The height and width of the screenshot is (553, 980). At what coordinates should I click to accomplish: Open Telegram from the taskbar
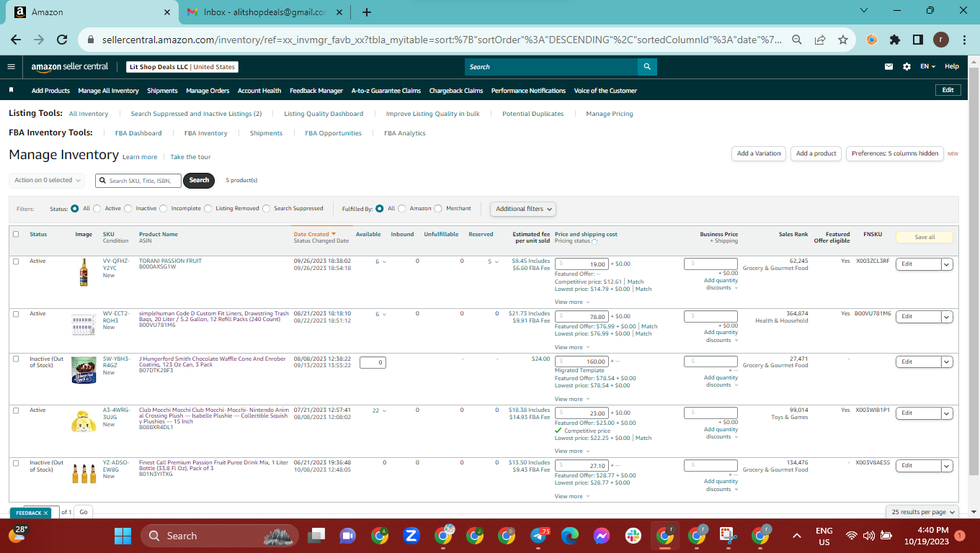(x=539, y=536)
